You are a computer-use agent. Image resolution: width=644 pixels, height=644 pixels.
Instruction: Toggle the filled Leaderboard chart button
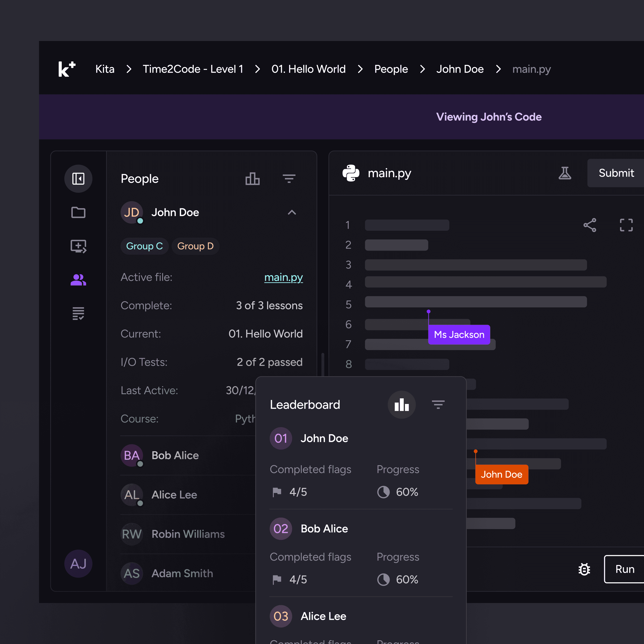click(401, 405)
